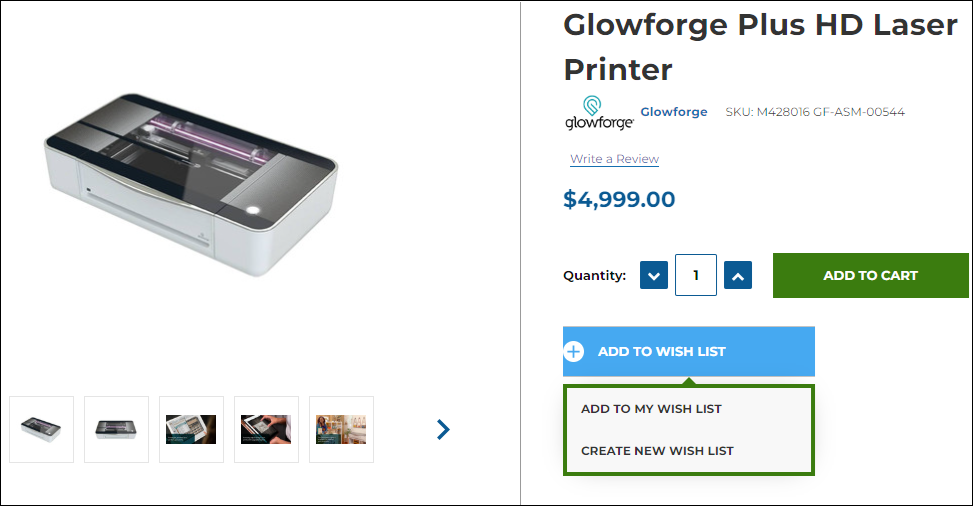Select fifth thumbnail showing woman in shop
The height and width of the screenshot is (506, 973).
click(x=341, y=429)
